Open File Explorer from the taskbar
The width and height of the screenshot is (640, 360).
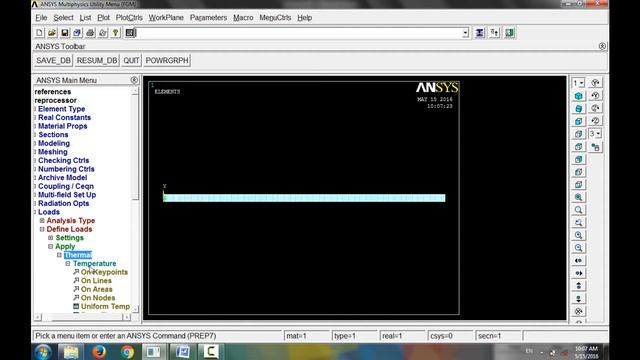click(x=71, y=351)
